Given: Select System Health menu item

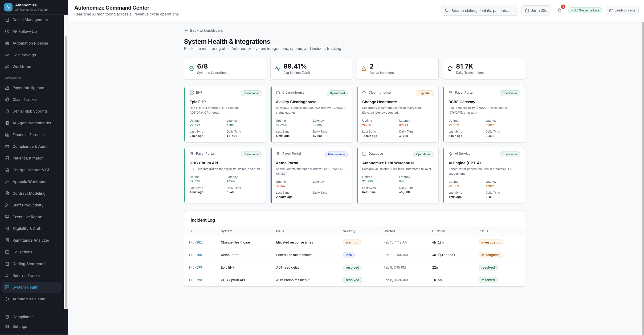Looking at the screenshot, I should pos(25,287).
